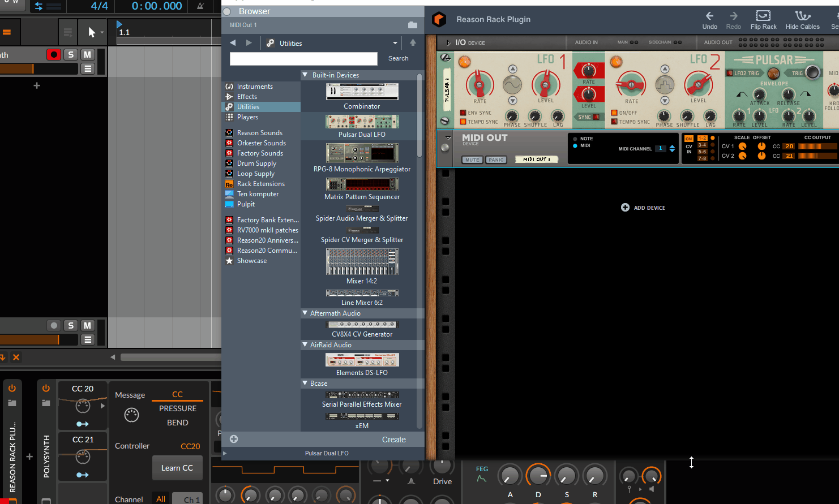Arm the top track for recording
The width and height of the screenshot is (839, 504).
54,54
